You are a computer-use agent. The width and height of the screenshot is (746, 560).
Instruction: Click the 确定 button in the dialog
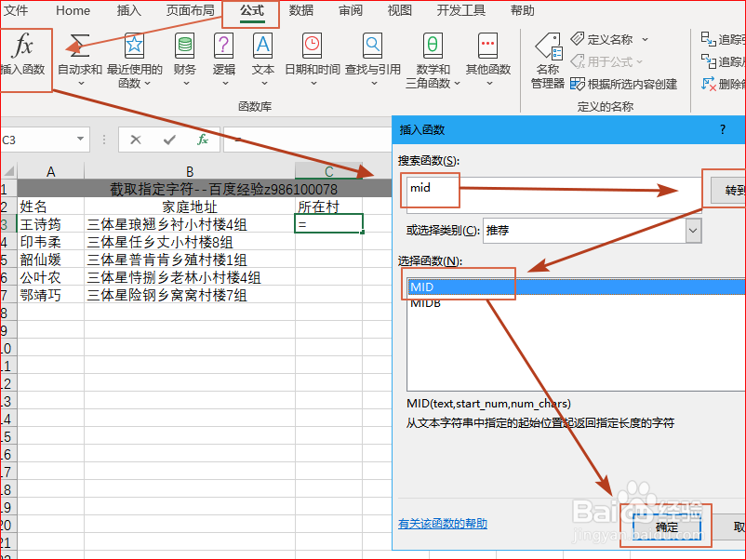pos(664,526)
